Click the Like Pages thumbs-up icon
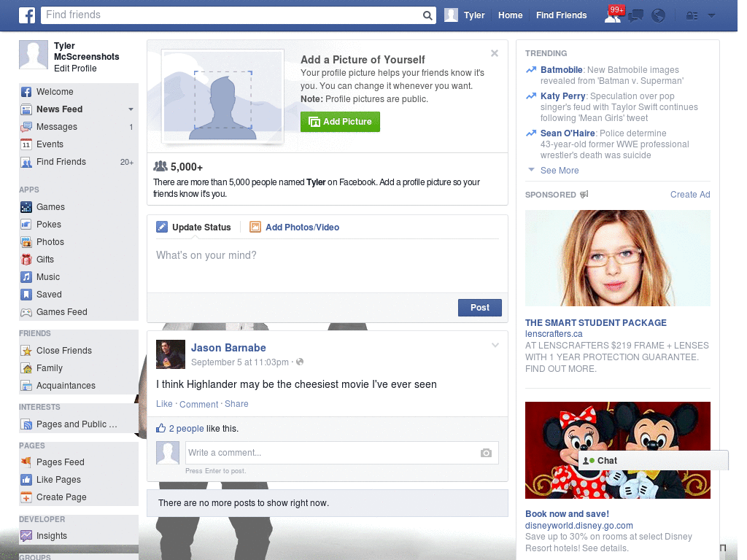The image size is (747, 560). (26, 480)
